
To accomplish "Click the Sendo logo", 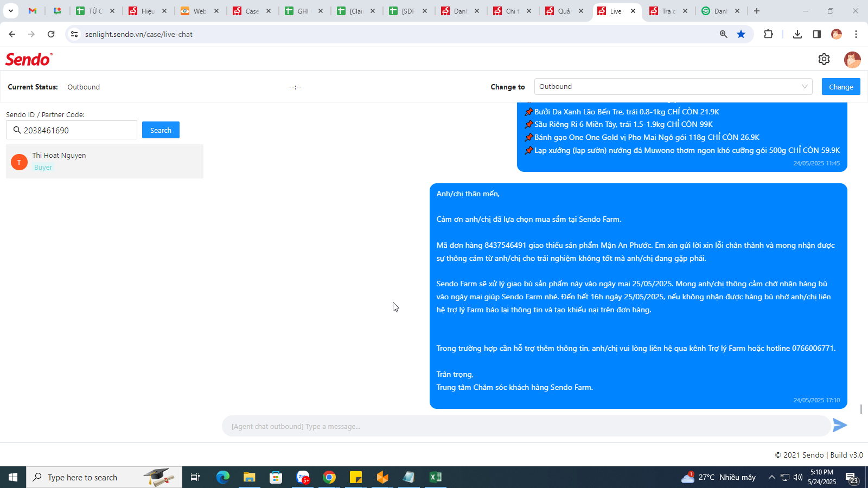I will tap(29, 59).
